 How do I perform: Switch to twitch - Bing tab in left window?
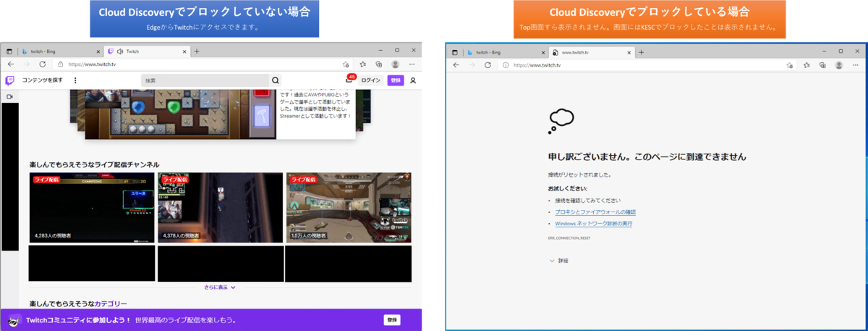(61, 51)
